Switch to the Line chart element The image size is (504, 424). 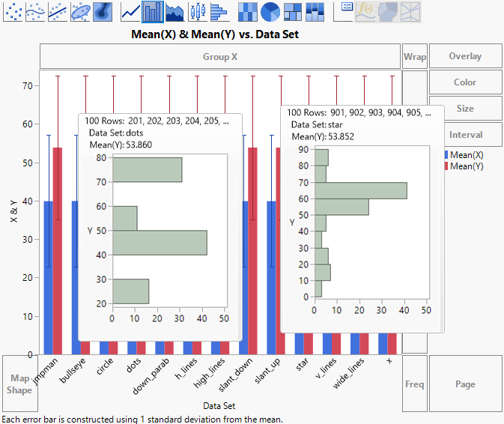(131, 11)
